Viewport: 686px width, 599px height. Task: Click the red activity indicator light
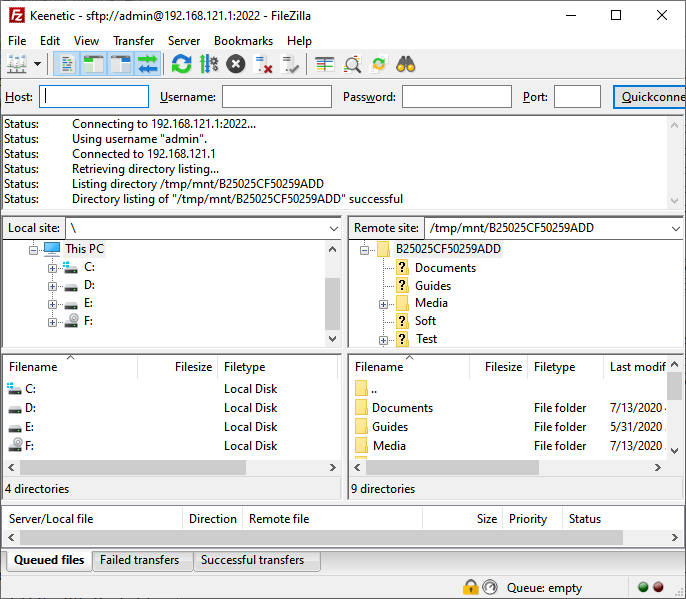[658, 587]
